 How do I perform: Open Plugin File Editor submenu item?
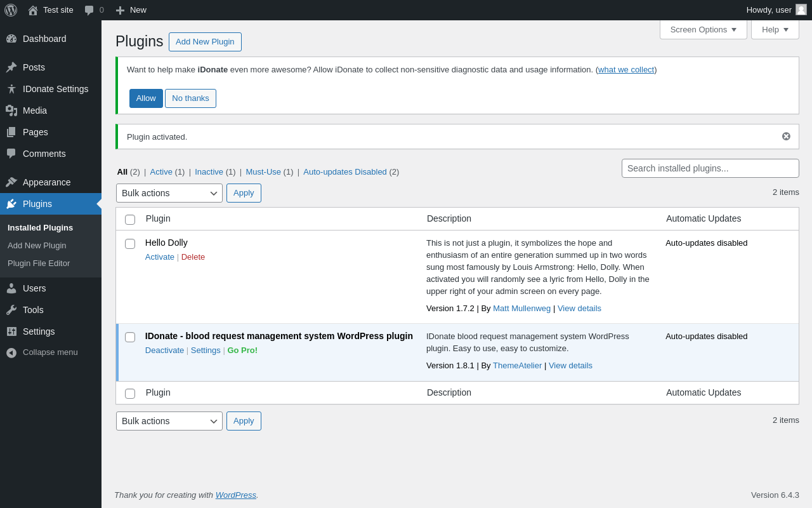pos(39,264)
